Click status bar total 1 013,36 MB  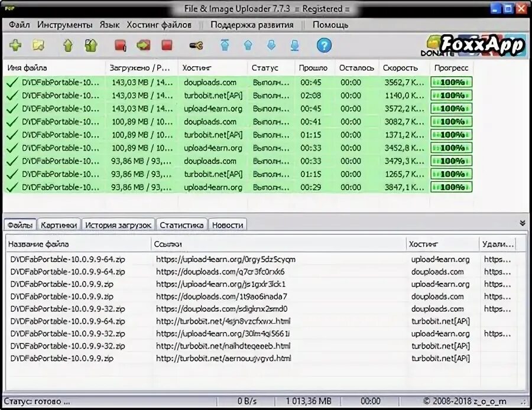point(309,402)
